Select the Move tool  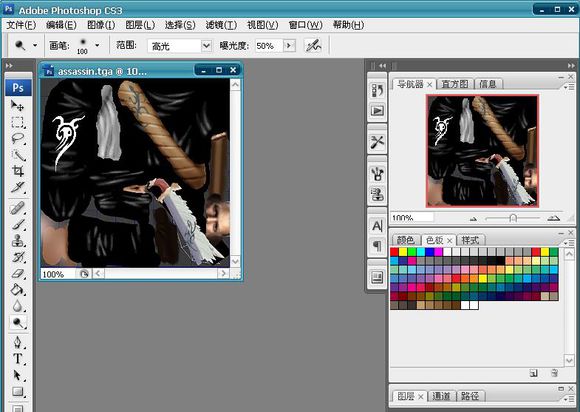coord(17,106)
